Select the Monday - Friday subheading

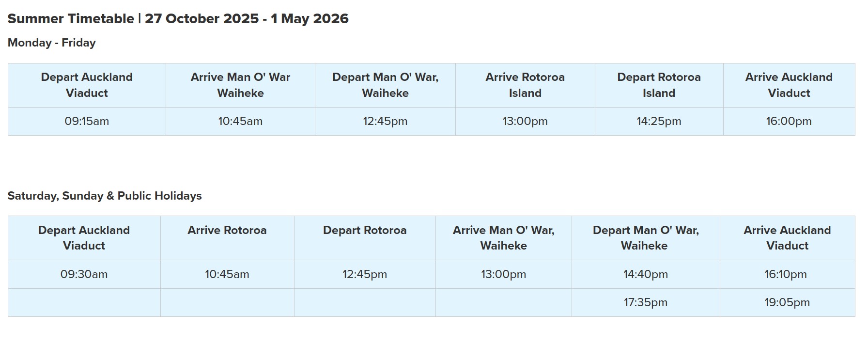tap(52, 43)
